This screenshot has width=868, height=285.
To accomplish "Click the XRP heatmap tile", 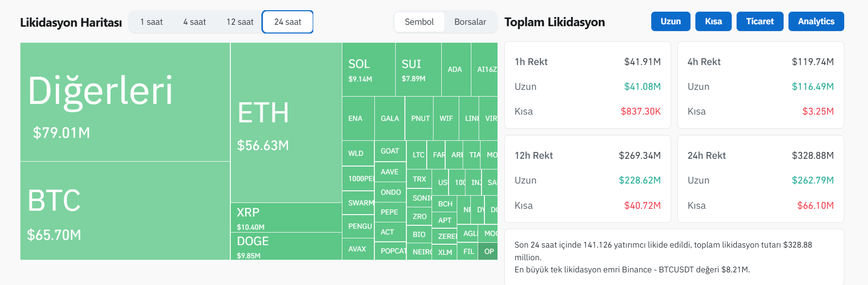I will pos(286,218).
